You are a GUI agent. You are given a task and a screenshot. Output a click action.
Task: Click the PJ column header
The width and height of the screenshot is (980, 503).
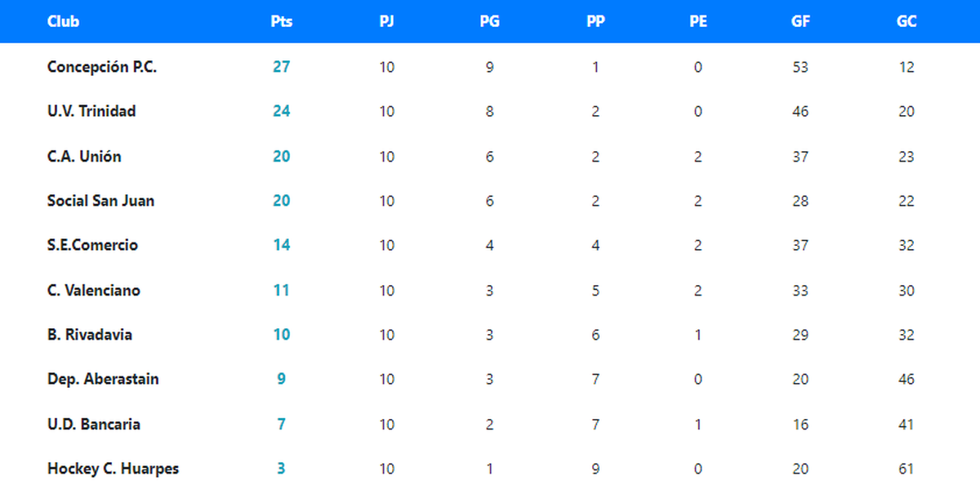coord(386,22)
